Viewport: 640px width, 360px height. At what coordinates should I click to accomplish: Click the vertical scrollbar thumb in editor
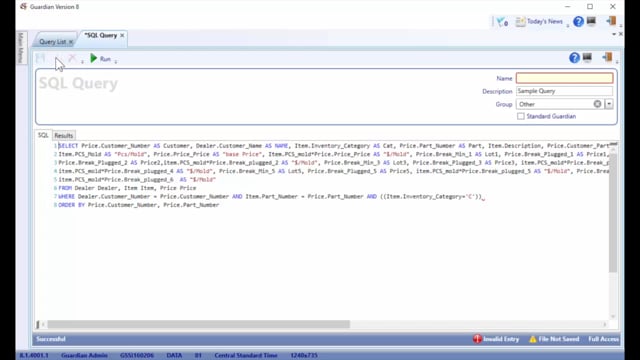coord(613,212)
